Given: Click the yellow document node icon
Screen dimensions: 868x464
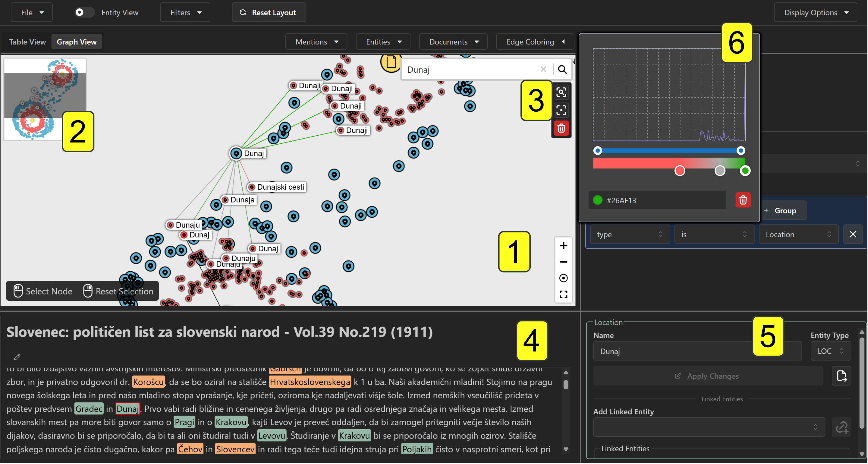Looking at the screenshot, I should click(391, 62).
